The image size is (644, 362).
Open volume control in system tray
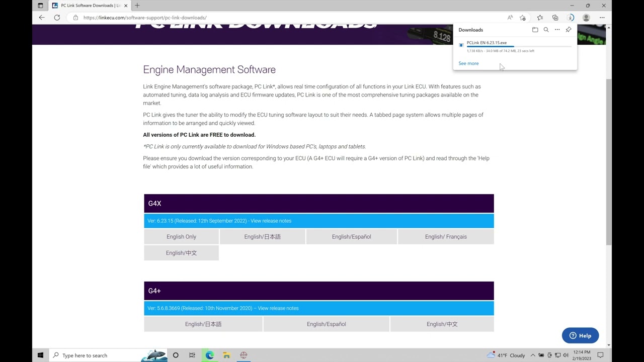point(566,355)
